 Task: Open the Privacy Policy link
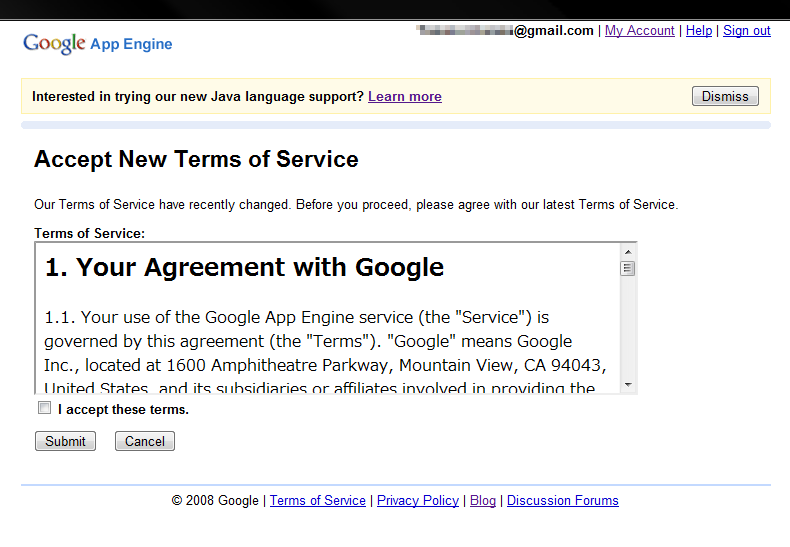point(418,501)
